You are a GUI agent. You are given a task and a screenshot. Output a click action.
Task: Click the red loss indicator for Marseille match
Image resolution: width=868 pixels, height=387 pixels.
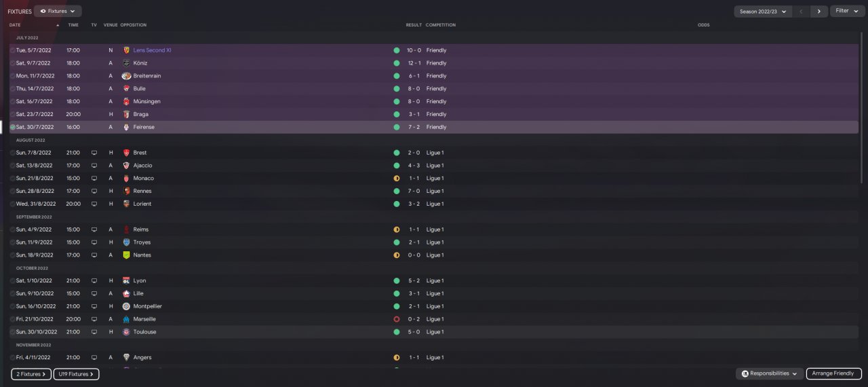coord(396,319)
